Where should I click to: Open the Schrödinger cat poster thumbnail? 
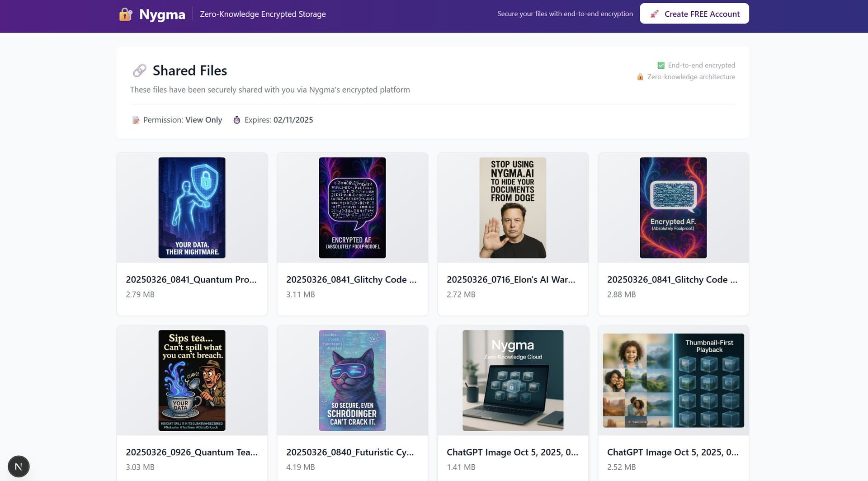[x=352, y=380]
